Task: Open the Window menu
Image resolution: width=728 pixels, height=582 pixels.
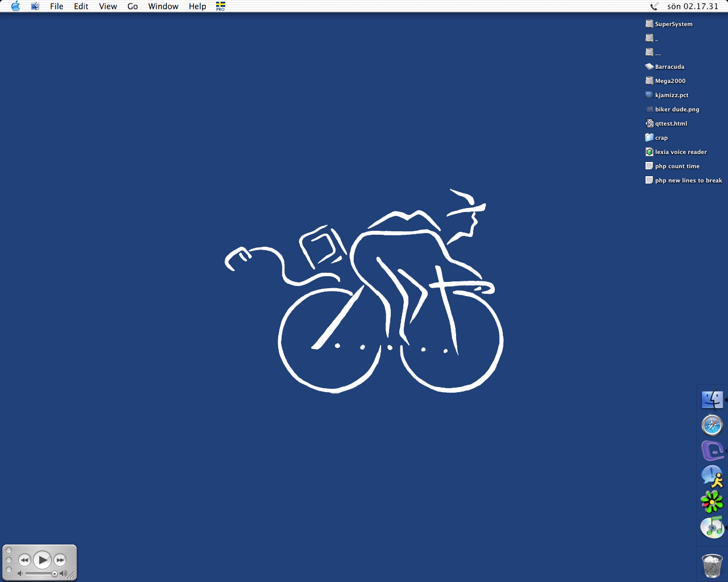Action: coord(163,6)
